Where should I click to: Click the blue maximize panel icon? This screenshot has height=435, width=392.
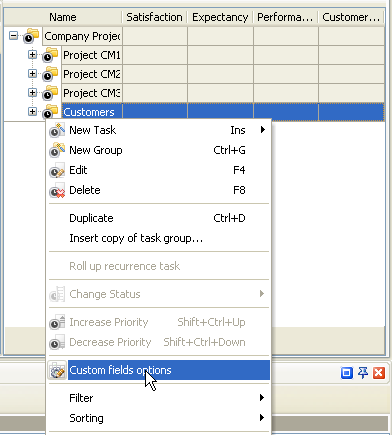(347, 373)
